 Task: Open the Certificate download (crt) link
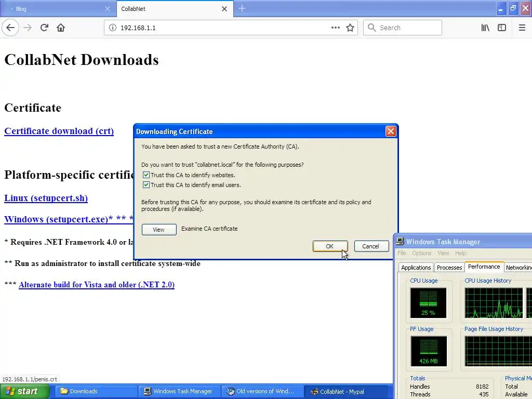pyautogui.click(x=59, y=131)
